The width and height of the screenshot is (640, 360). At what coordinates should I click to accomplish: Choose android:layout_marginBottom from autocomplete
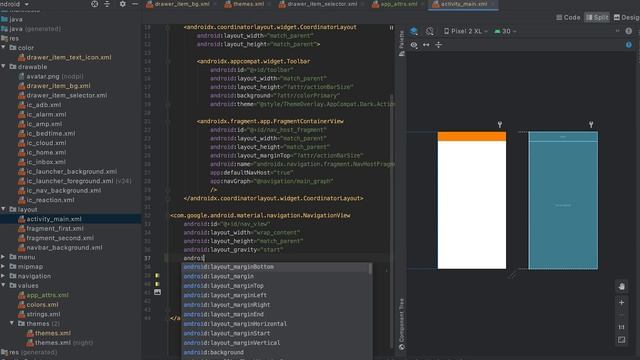(x=276, y=267)
